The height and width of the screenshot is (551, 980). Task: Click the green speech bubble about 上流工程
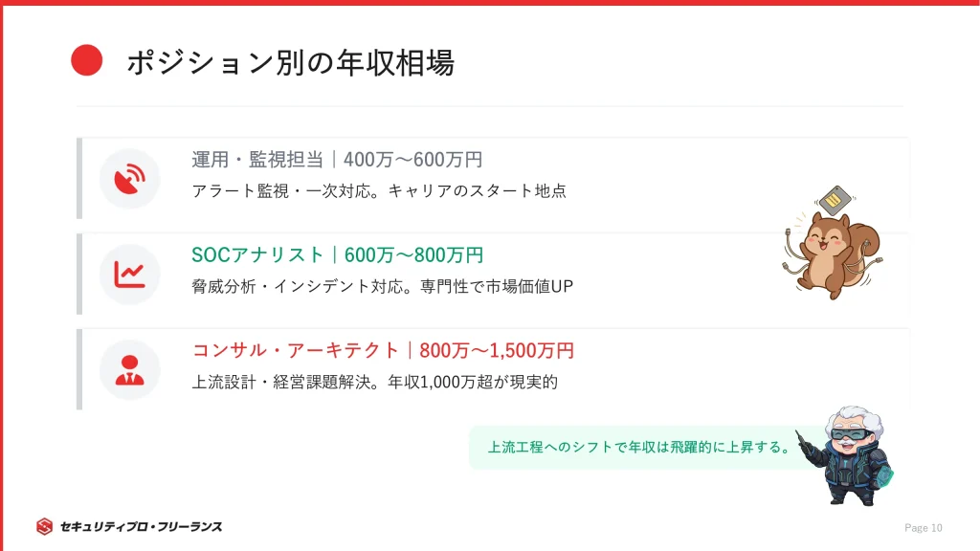click(x=636, y=447)
